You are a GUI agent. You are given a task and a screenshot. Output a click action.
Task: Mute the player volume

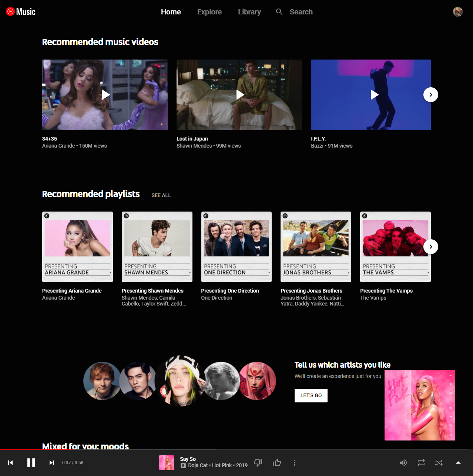(403, 463)
